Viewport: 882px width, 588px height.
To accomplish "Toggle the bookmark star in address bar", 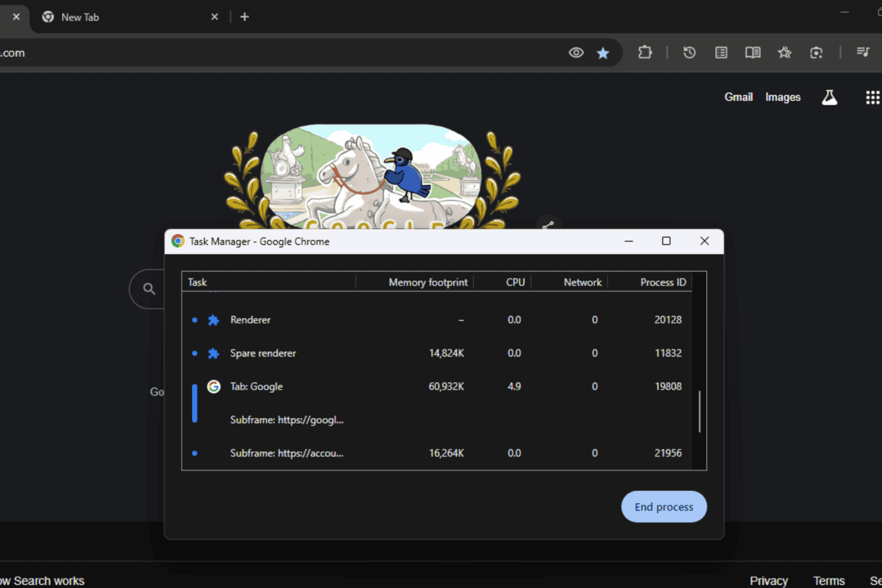I will coord(603,53).
